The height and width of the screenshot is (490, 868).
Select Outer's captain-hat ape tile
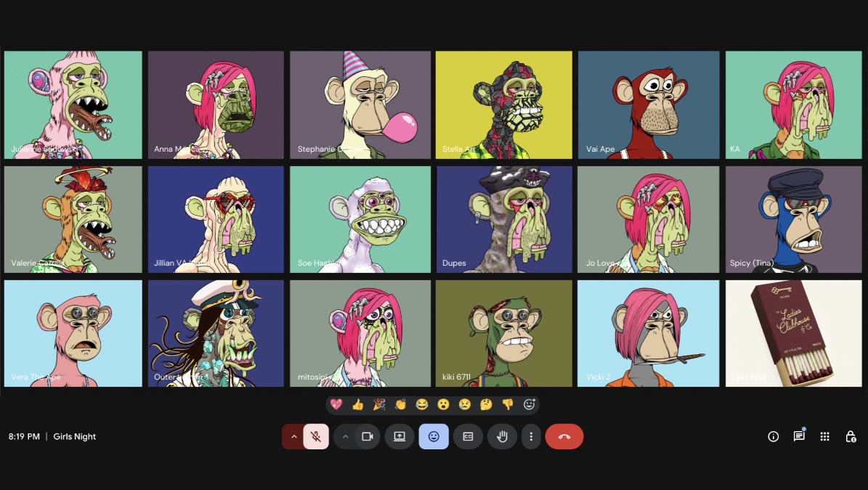point(216,333)
